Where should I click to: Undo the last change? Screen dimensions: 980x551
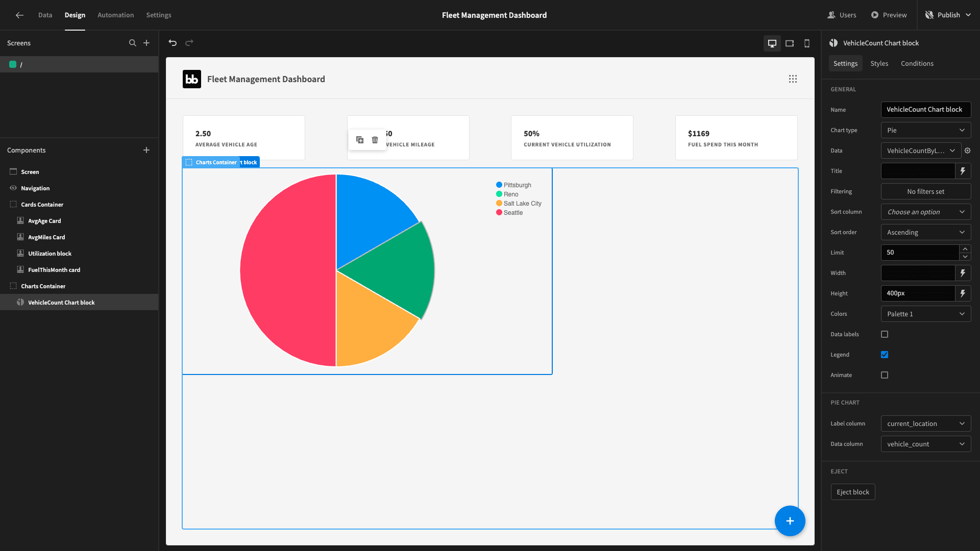coord(173,43)
